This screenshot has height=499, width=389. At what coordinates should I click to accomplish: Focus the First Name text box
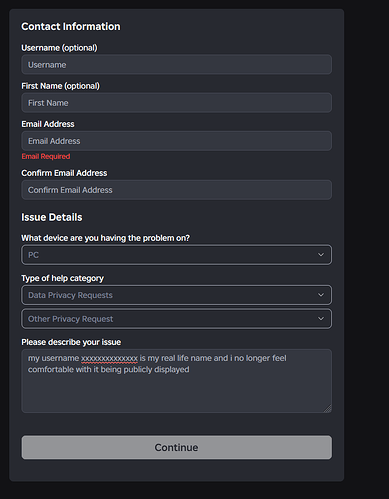click(x=176, y=103)
